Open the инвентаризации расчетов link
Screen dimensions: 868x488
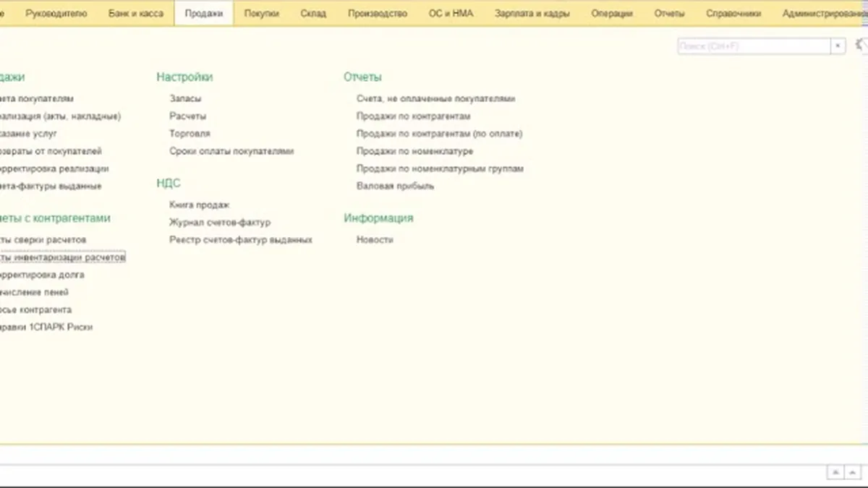coord(62,257)
